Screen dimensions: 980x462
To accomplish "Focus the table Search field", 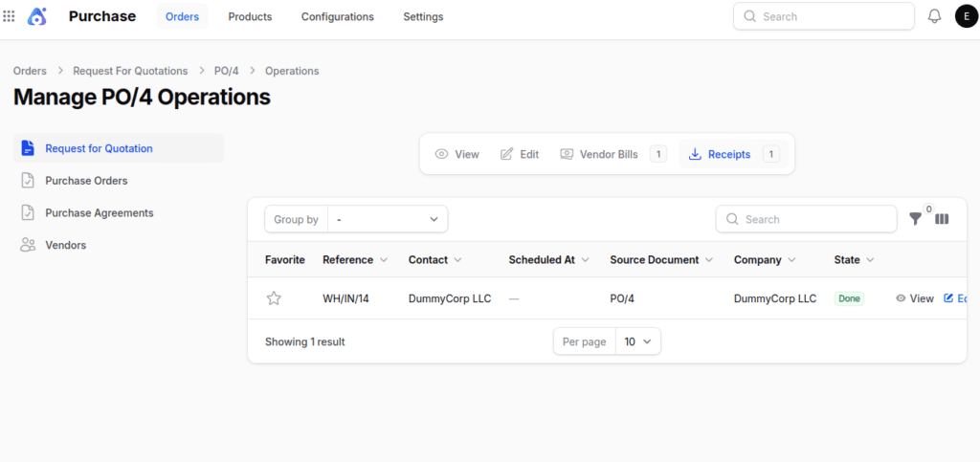I will pos(806,219).
